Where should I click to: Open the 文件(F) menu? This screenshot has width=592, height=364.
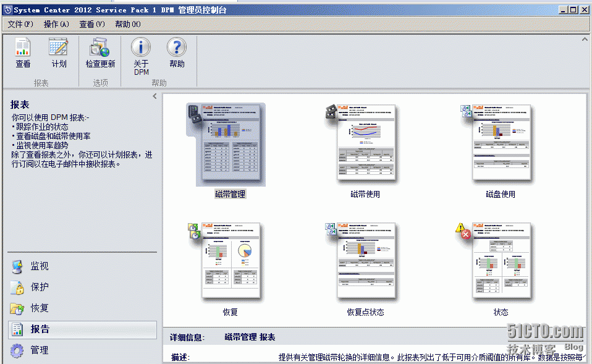tap(20, 24)
